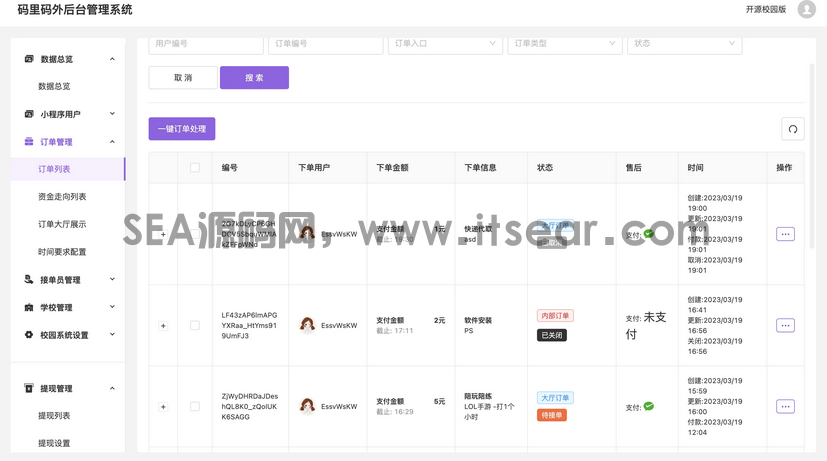This screenshot has height=461, width=827.
Task: Click the 提现管理 sidebar icon
Action: click(29, 388)
